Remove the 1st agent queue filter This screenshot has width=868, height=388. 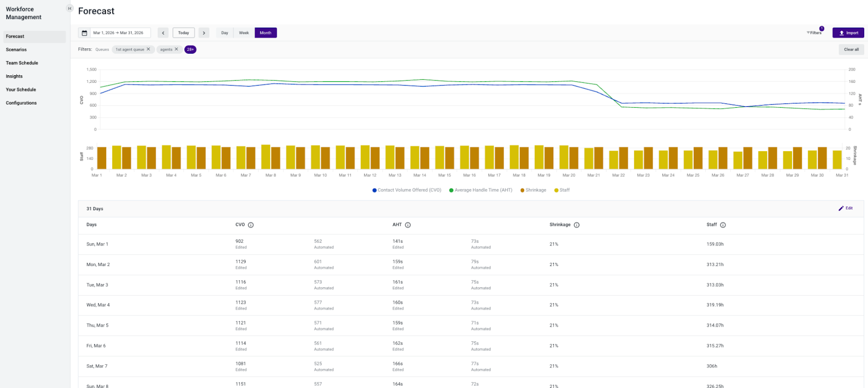pyautogui.click(x=148, y=49)
